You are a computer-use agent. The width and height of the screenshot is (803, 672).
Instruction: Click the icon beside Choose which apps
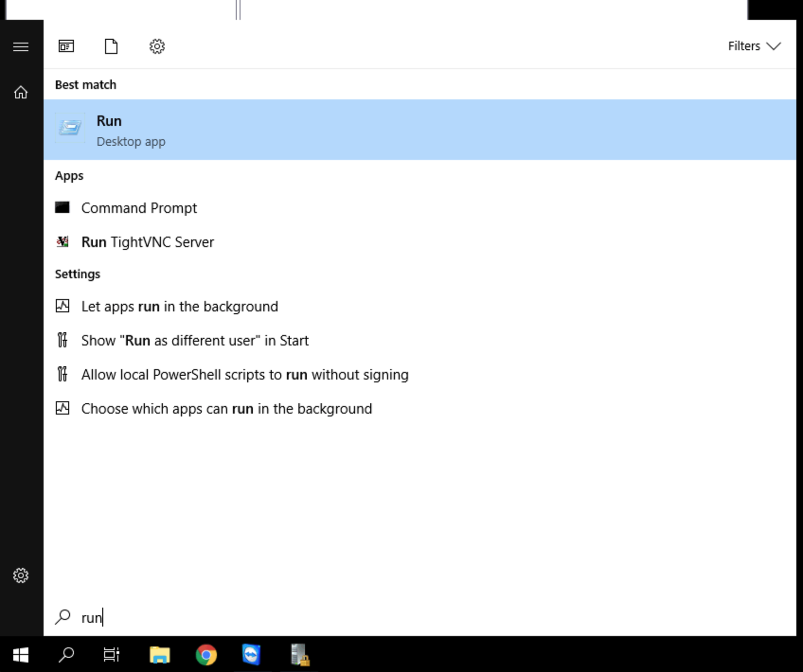point(62,408)
